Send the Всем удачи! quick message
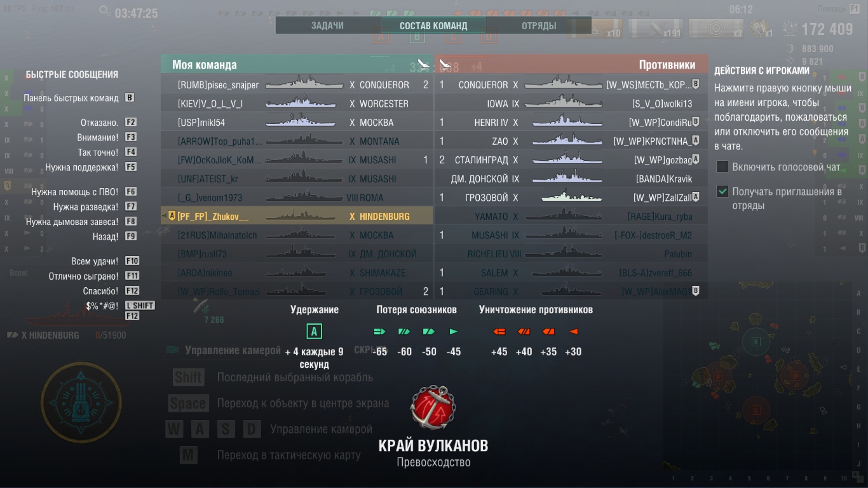Screen dimensions: 868x488 click(x=95, y=261)
